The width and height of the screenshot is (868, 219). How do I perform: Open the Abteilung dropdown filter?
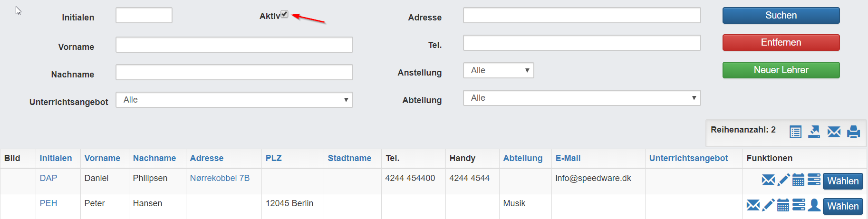point(582,98)
